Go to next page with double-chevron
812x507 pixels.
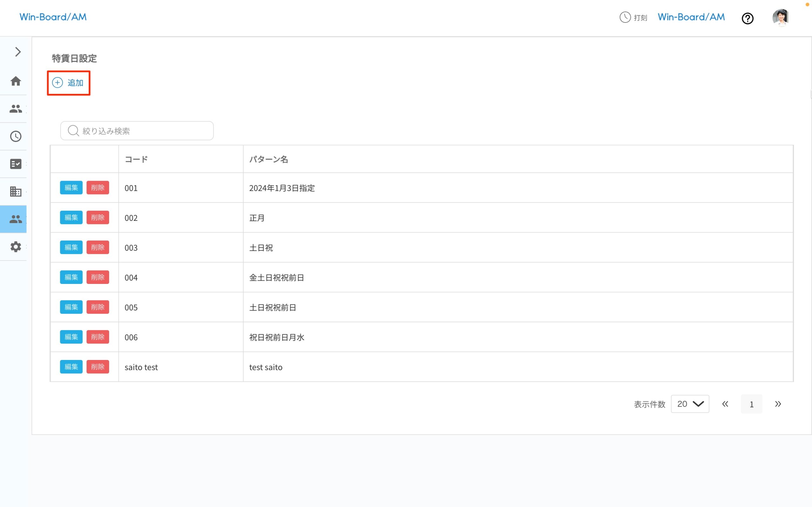[x=778, y=404]
